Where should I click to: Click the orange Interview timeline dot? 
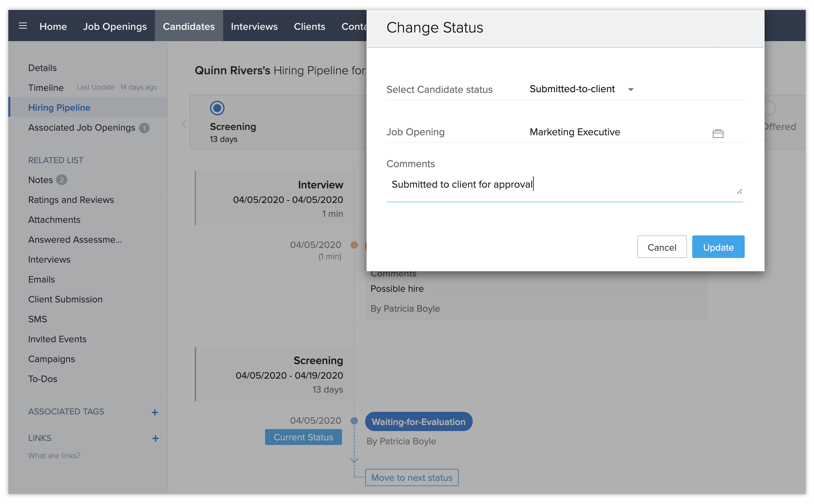pos(354,245)
